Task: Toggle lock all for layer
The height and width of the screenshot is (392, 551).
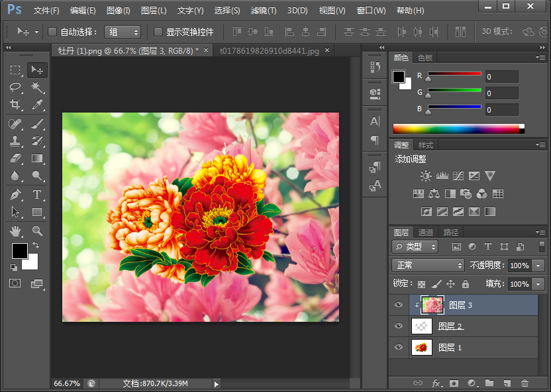Action: click(466, 284)
